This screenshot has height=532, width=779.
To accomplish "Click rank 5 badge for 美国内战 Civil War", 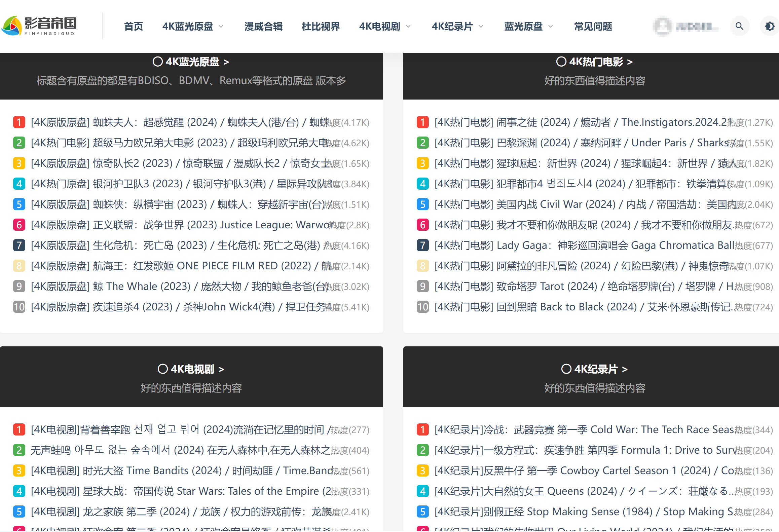I will 423,204.
